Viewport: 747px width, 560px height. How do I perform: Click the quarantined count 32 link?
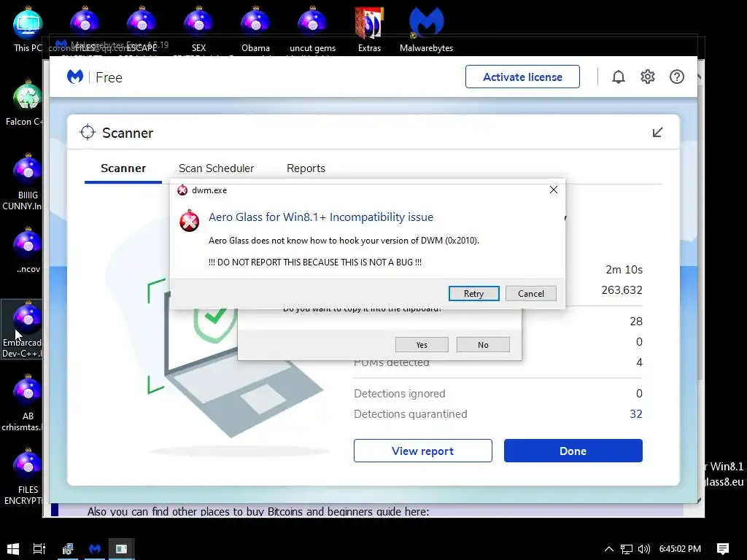point(636,414)
